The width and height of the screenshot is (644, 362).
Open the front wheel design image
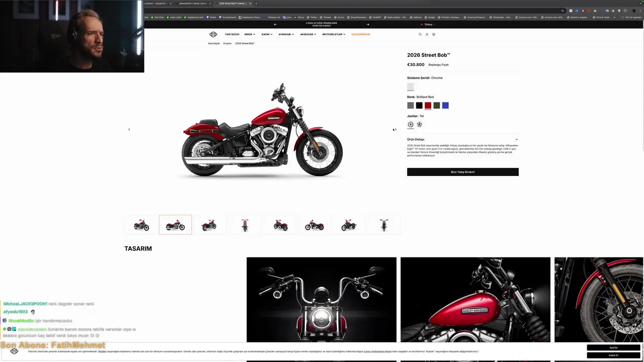[x=599, y=300]
